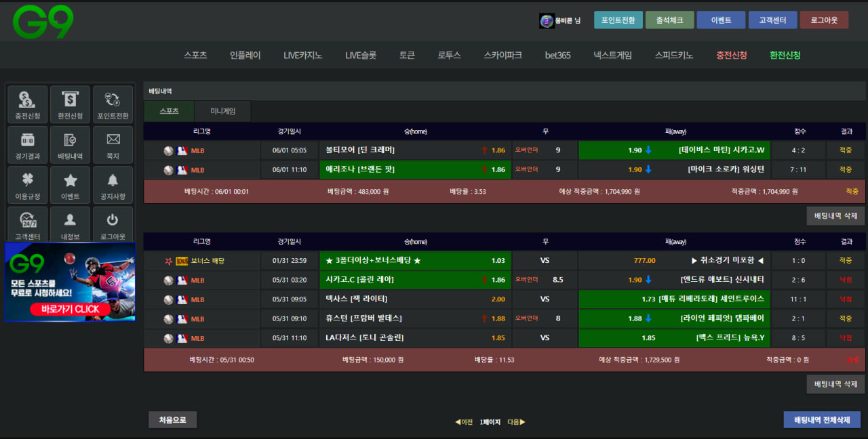Switch to the 미니게임 tab
Viewport: 868px width, 439px height.
click(222, 111)
